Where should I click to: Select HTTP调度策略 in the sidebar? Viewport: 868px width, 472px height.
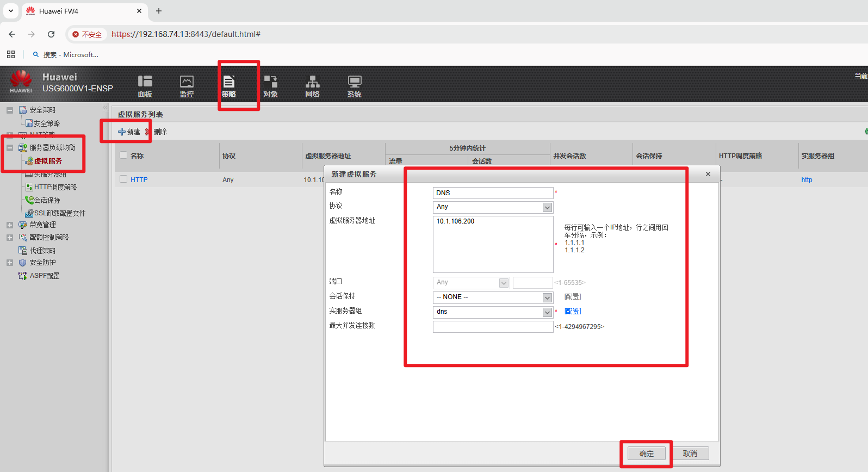coord(55,187)
